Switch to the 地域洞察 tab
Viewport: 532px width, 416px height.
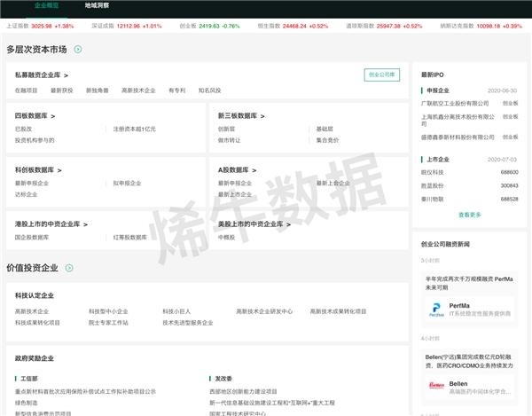click(x=97, y=5)
